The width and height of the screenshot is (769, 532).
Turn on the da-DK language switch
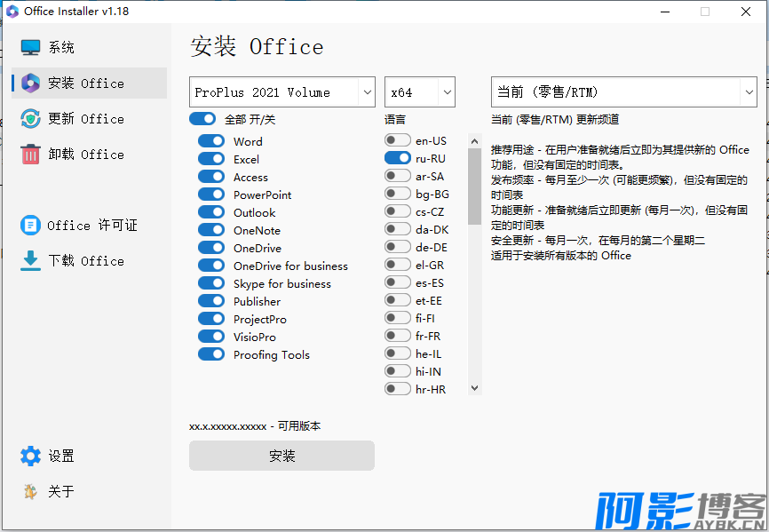click(x=397, y=229)
